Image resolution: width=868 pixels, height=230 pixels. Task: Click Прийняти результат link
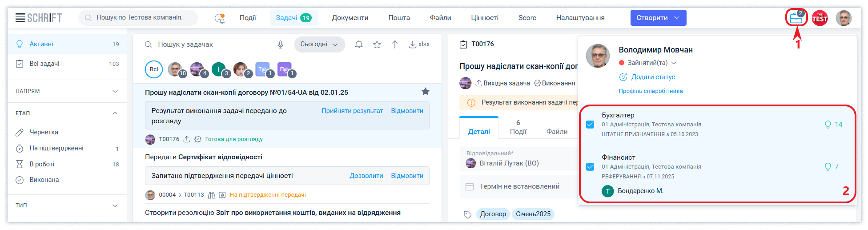tap(352, 111)
